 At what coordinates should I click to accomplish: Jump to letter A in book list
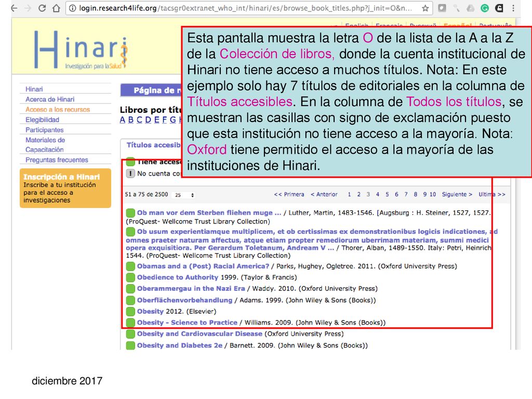tap(123, 120)
